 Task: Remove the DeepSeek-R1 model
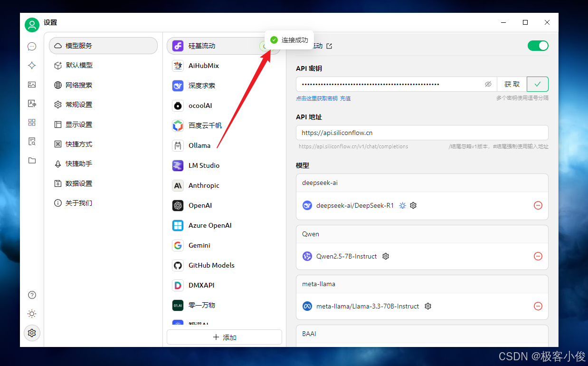coord(538,205)
